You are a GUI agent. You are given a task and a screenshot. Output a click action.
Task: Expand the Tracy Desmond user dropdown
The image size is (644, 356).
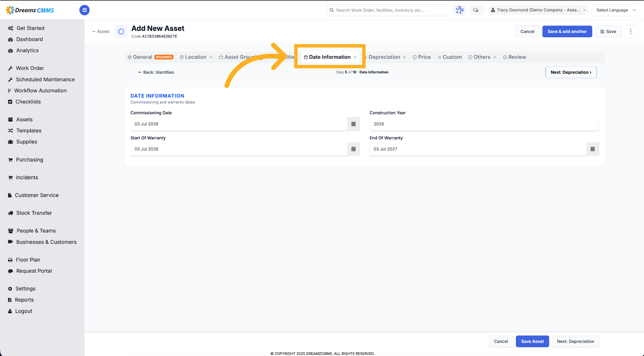[538, 10]
